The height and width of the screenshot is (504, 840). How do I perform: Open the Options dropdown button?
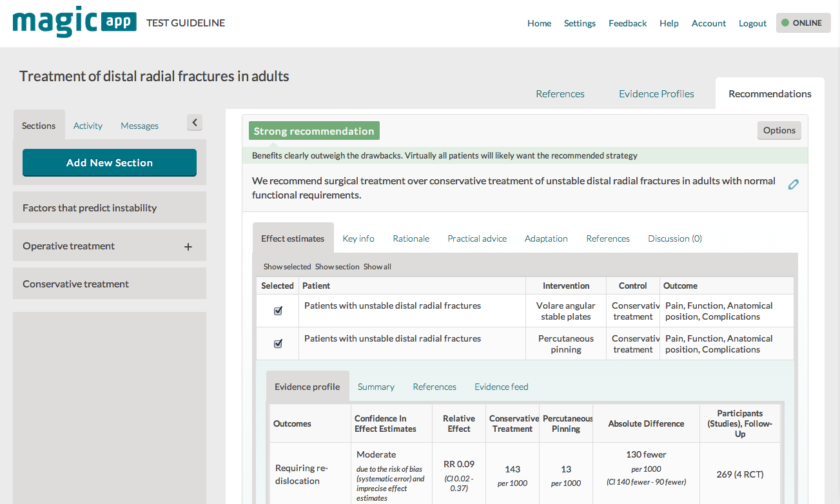(779, 130)
